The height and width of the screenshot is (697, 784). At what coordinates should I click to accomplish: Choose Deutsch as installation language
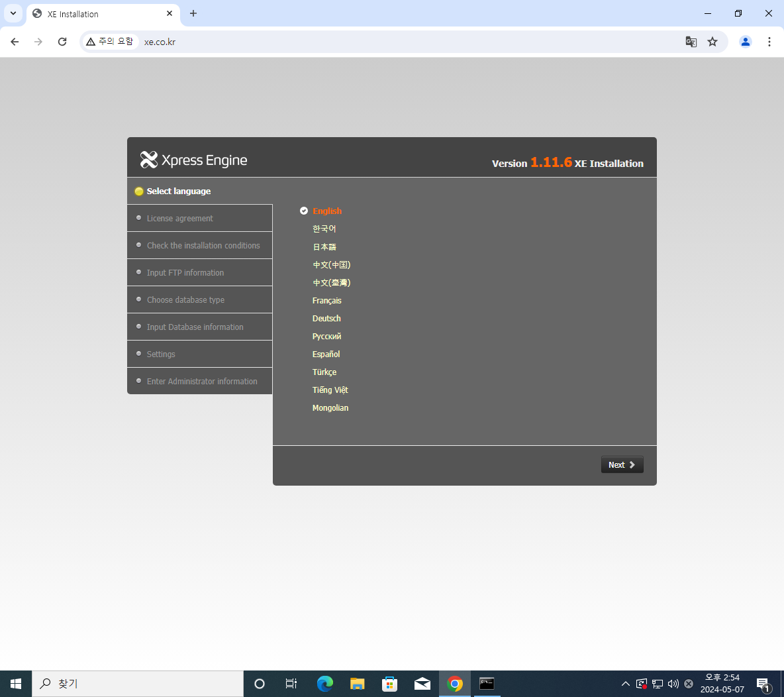(x=326, y=318)
